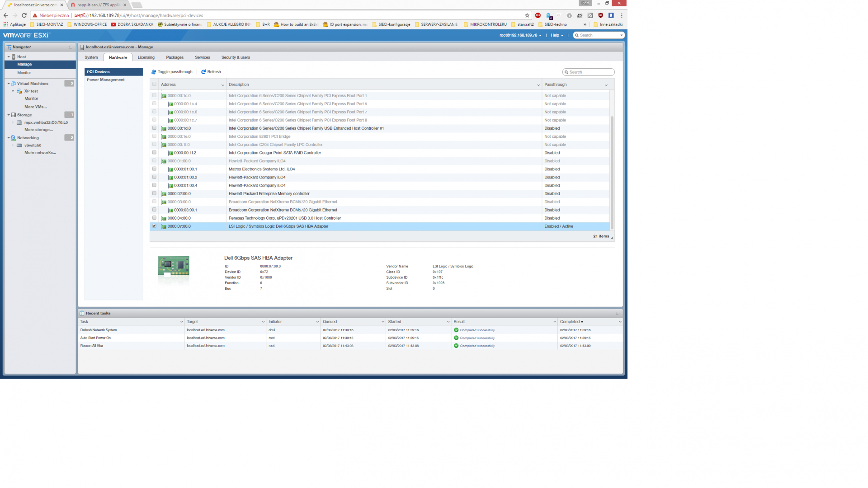Collapse the Networking tree node
Screen dimensions: 868x488
(x=9, y=138)
